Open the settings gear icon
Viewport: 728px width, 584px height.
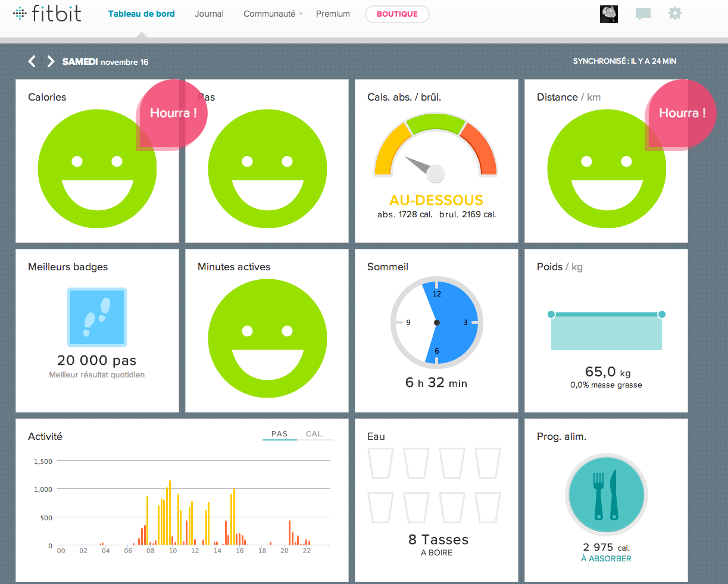click(674, 13)
